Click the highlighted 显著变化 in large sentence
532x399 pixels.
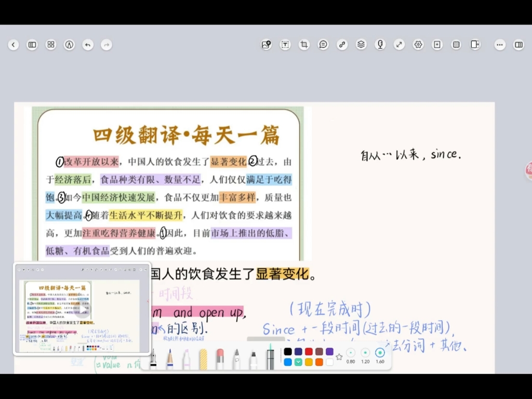coord(282,274)
